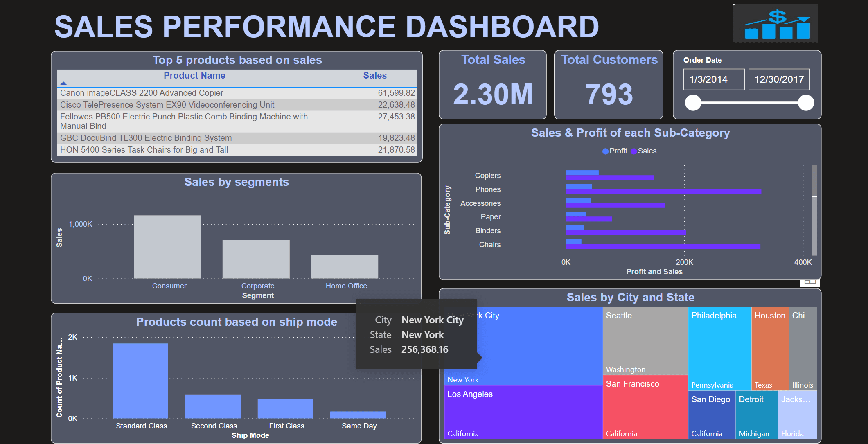This screenshot has height=444, width=868.
Task: Click the sub-category chart vertical scrollbar
Action: pyautogui.click(x=814, y=181)
